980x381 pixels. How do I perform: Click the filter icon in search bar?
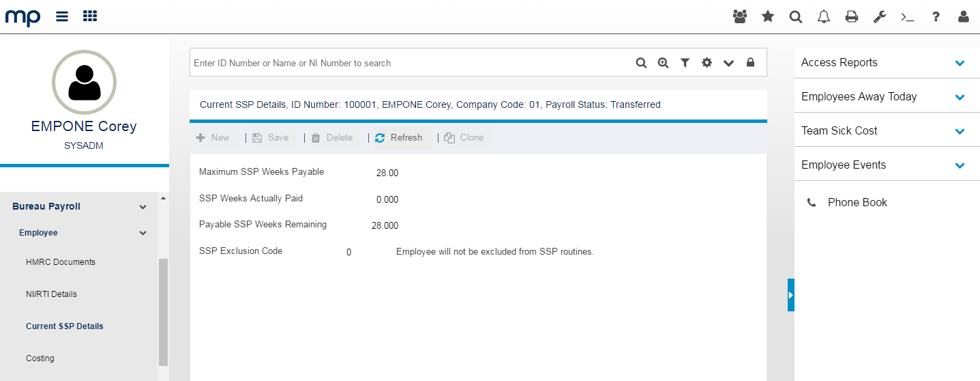pyautogui.click(x=685, y=63)
